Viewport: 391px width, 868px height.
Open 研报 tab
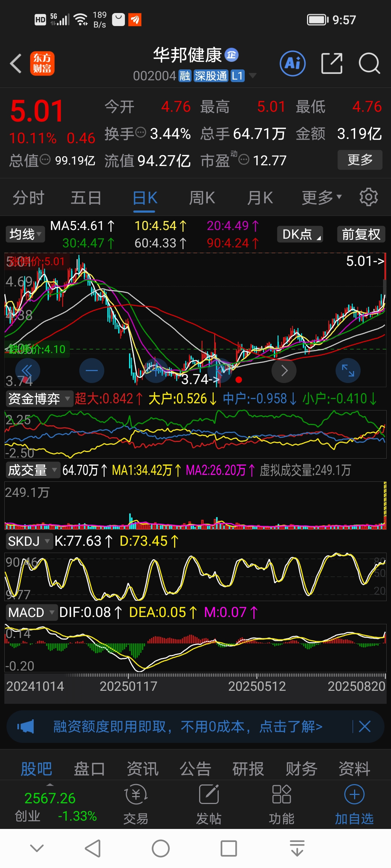tap(248, 769)
